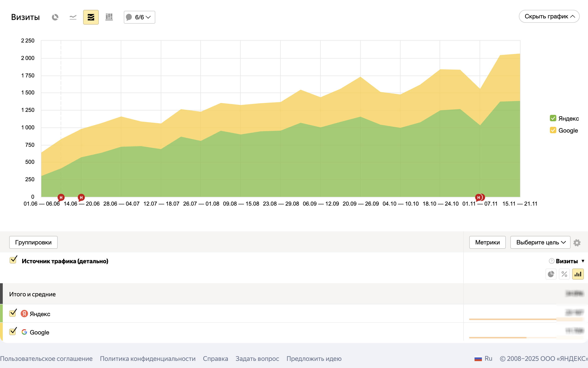Switch chart to column bar view
Viewport: 588px width, 368px height.
click(x=109, y=17)
